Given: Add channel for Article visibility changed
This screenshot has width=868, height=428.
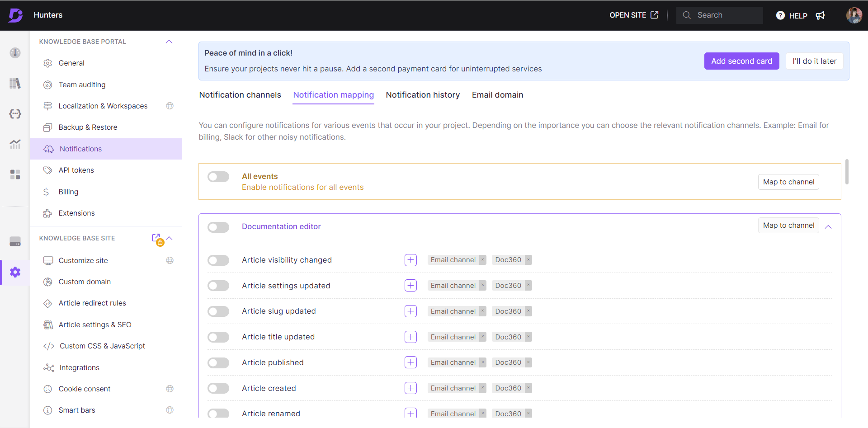Looking at the screenshot, I should click(410, 260).
